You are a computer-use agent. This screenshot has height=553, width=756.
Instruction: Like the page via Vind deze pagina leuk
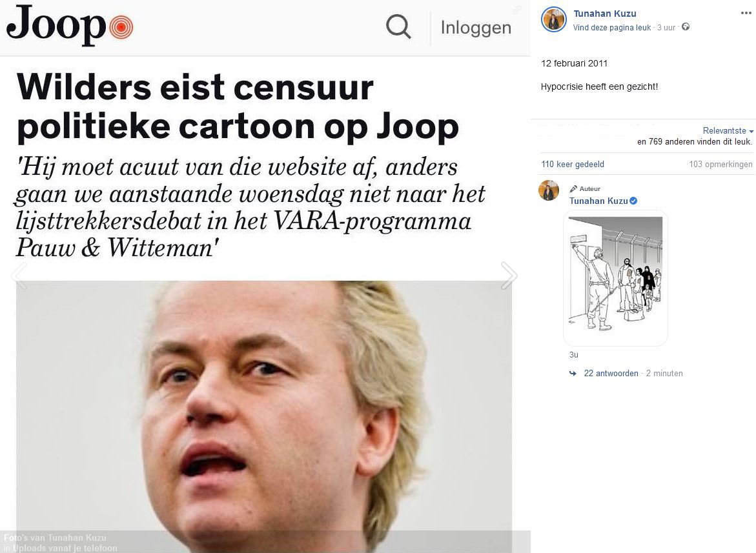pos(612,28)
